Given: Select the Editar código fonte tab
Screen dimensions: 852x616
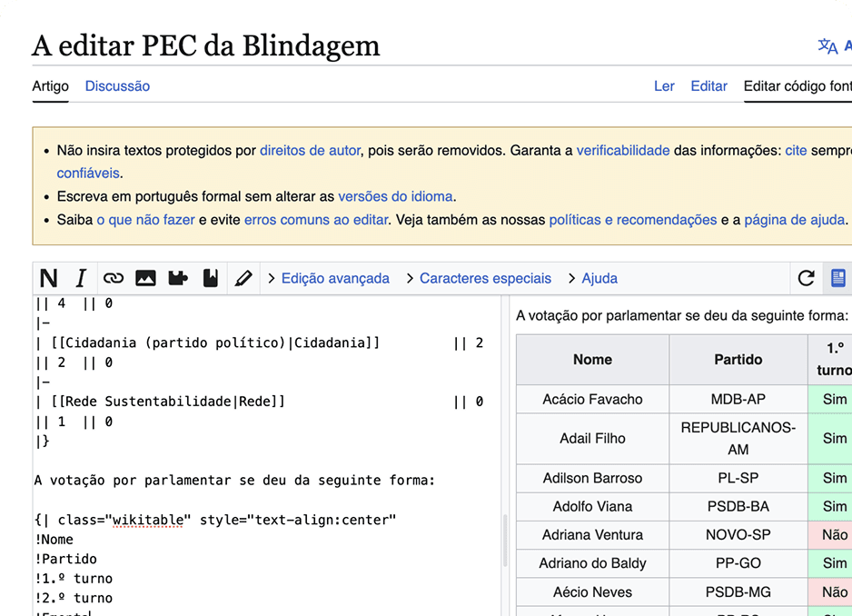Looking at the screenshot, I should coord(798,86).
